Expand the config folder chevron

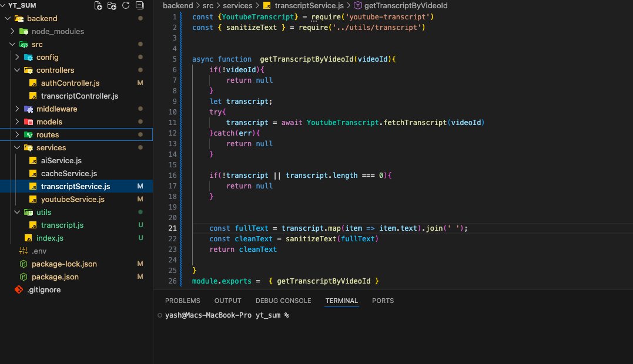click(17, 57)
